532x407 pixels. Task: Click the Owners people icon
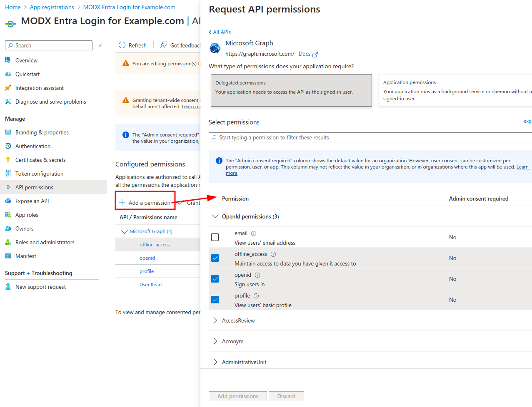point(8,228)
